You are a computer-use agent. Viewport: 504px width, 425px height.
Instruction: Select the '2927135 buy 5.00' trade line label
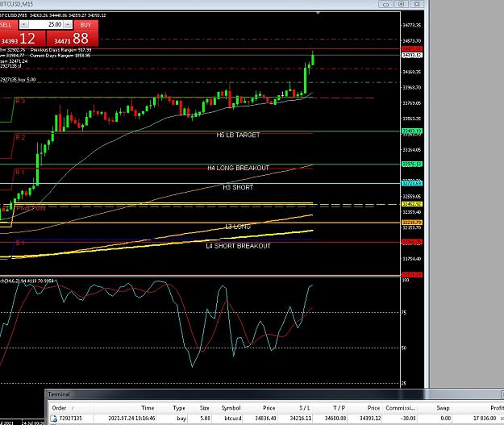coord(18,80)
